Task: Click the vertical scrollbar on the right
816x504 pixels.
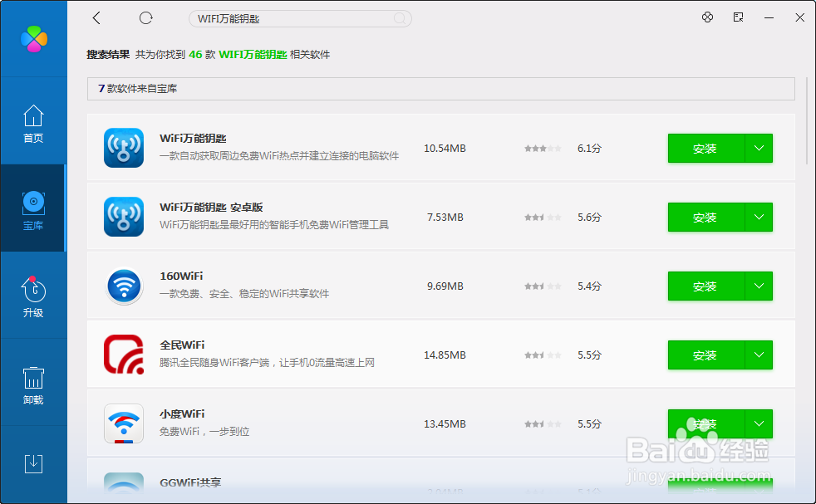Action: 807,121
